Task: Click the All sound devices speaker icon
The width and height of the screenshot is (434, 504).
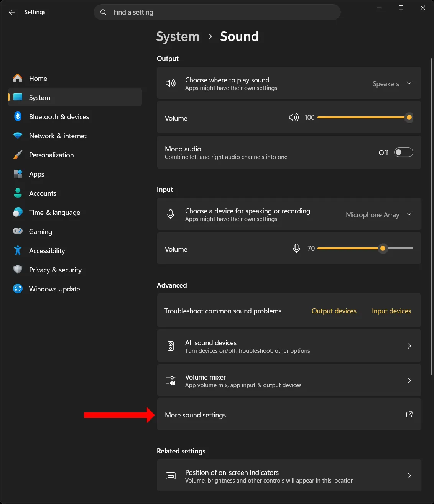Action: tap(171, 346)
